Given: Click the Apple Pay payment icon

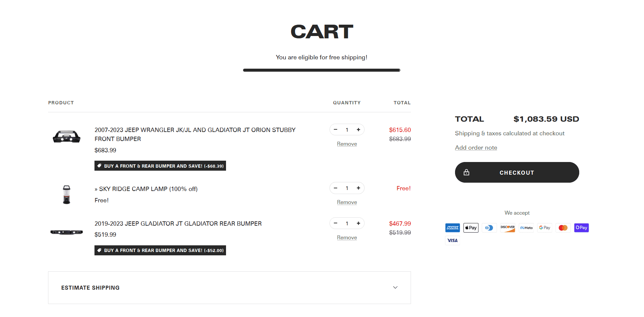Looking at the screenshot, I should click(471, 228).
